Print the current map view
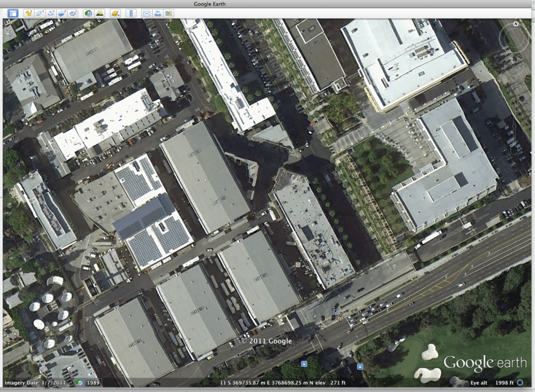Viewport: 535px width, 392px height. coord(157,13)
